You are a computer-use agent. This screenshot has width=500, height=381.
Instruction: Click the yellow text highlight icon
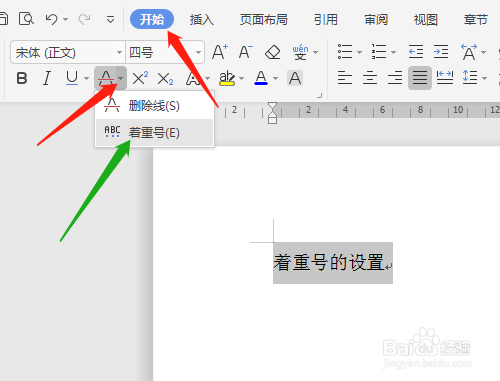point(227,78)
